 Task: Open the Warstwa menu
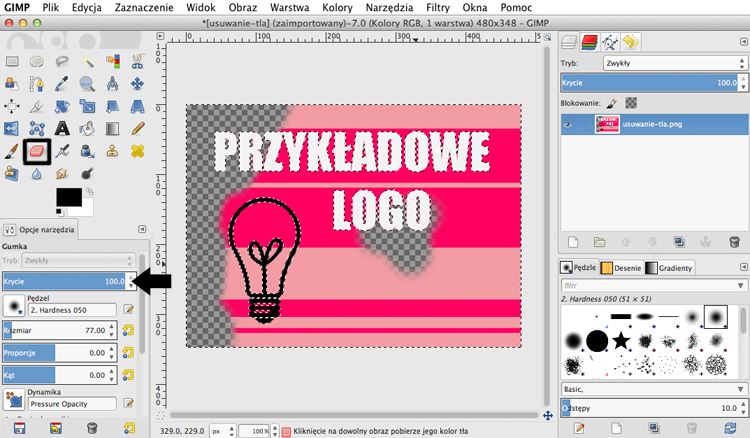click(289, 8)
